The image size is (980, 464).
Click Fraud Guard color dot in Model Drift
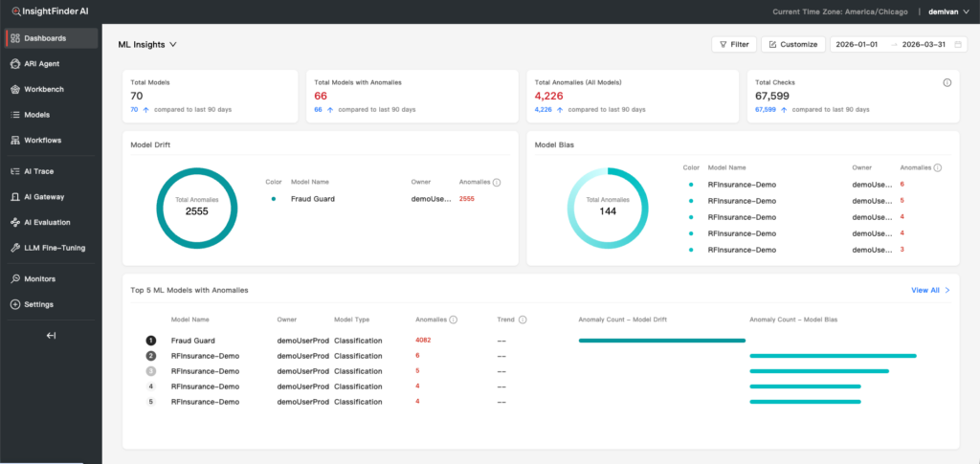[274, 199]
